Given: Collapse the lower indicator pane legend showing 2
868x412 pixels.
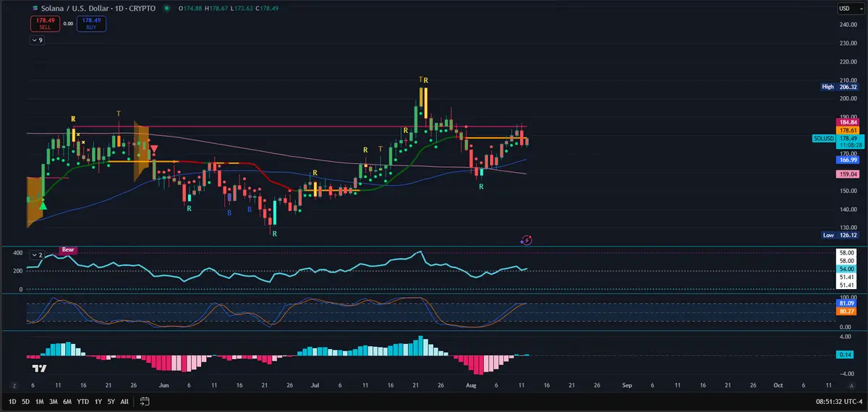Looking at the screenshot, I should click(36, 254).
